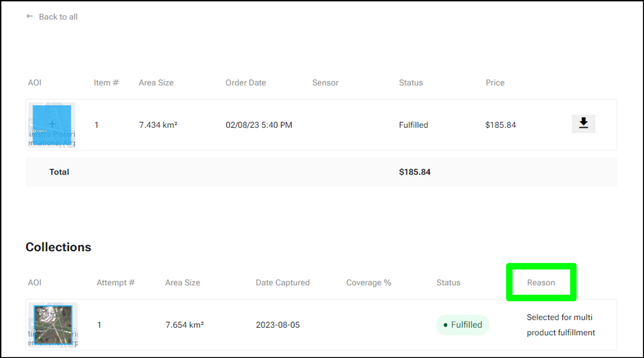Click the Item # column header
The height and width of the screenshot is (358, 644).
[x=106, y=83]
